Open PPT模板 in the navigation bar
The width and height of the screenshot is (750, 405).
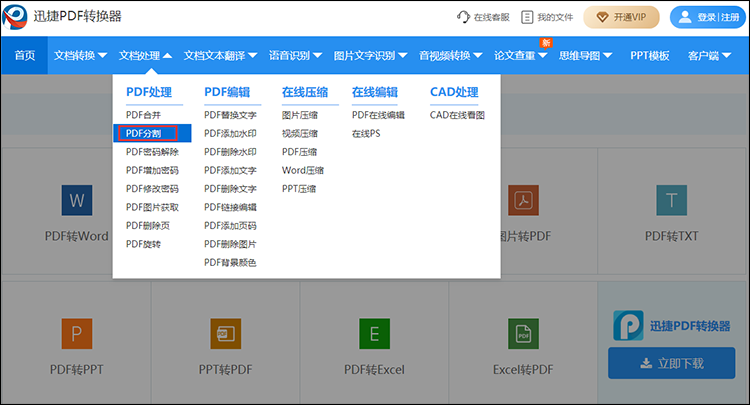[650, 55]
